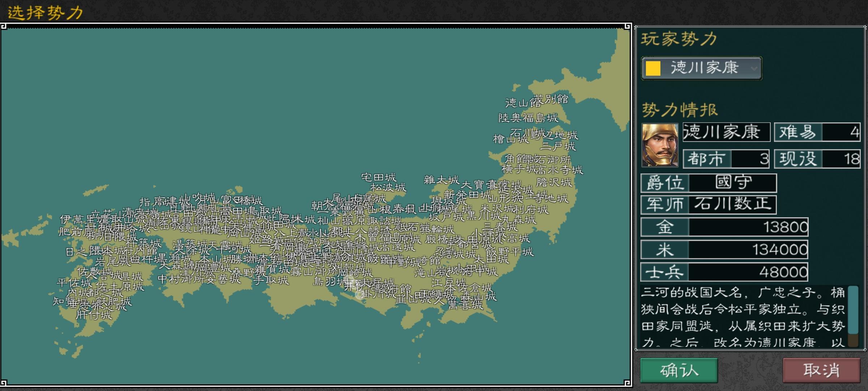
Task: Click the top-left map frame corner icon
Action: [4, 26]
